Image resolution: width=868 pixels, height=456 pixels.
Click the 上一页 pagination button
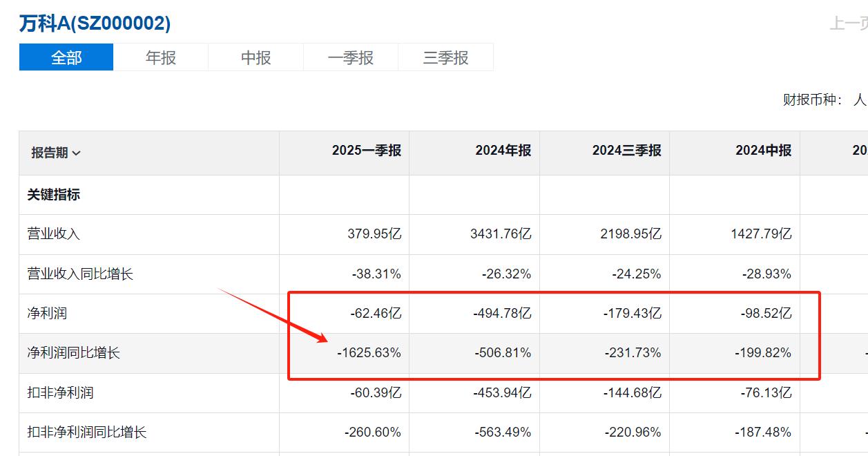pos(848,23)
